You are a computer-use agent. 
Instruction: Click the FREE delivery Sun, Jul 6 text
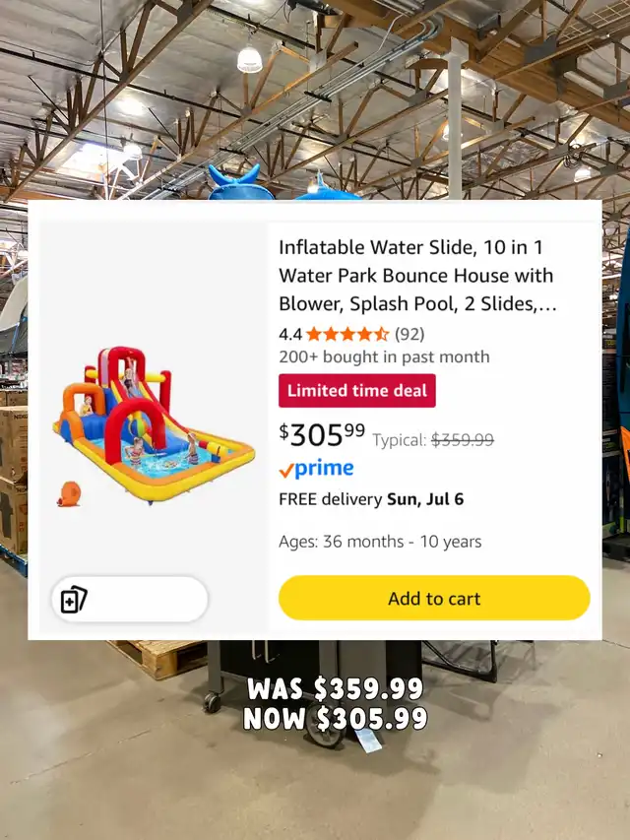pos(371,499)
